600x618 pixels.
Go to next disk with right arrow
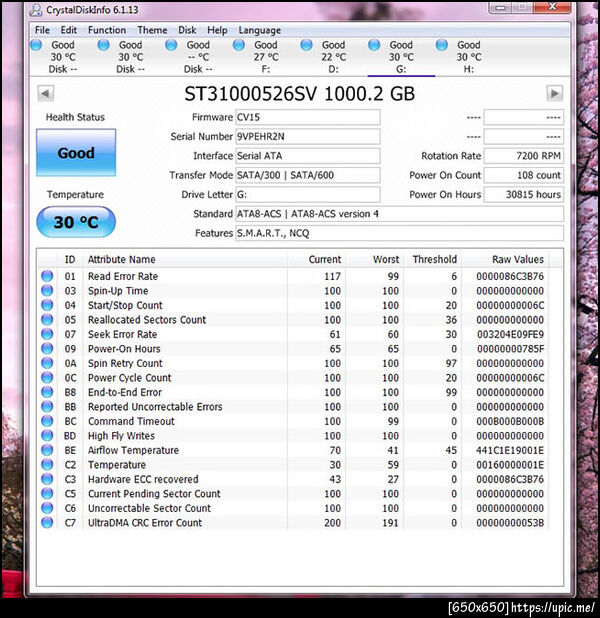[x=555, y=93]
